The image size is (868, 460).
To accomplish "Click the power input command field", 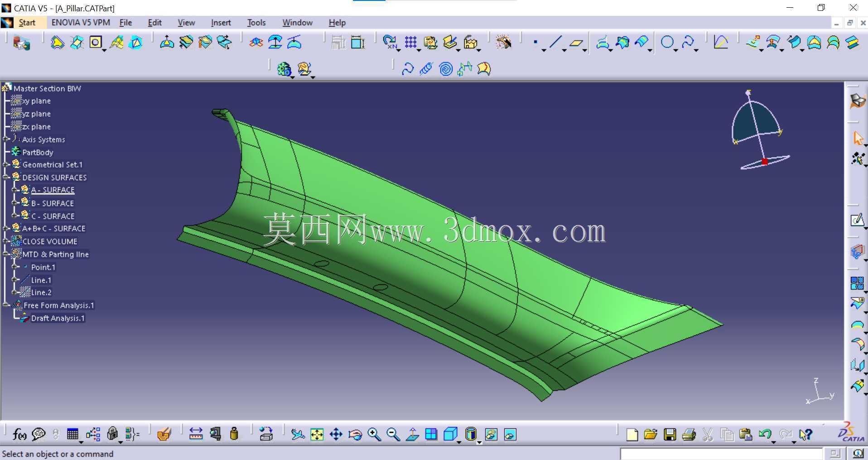I will click(721, 454).
